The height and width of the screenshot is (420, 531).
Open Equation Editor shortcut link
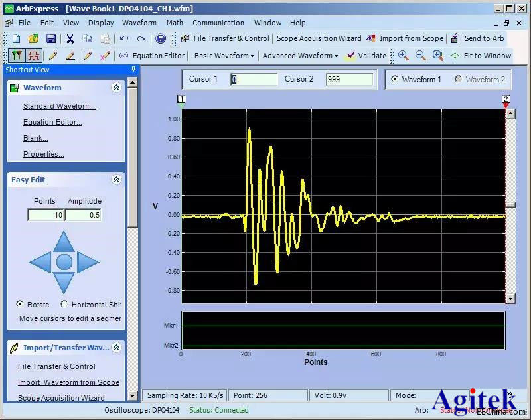click(x=52, y=122)
